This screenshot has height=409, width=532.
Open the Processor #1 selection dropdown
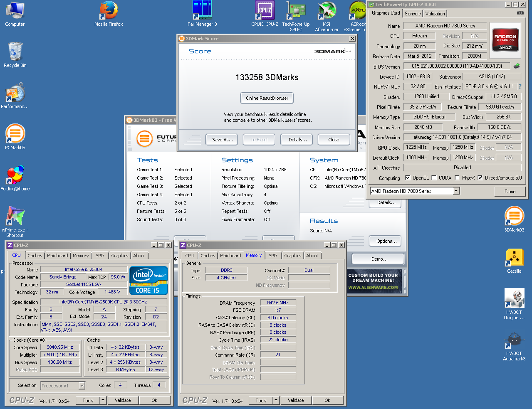(82, 386)
